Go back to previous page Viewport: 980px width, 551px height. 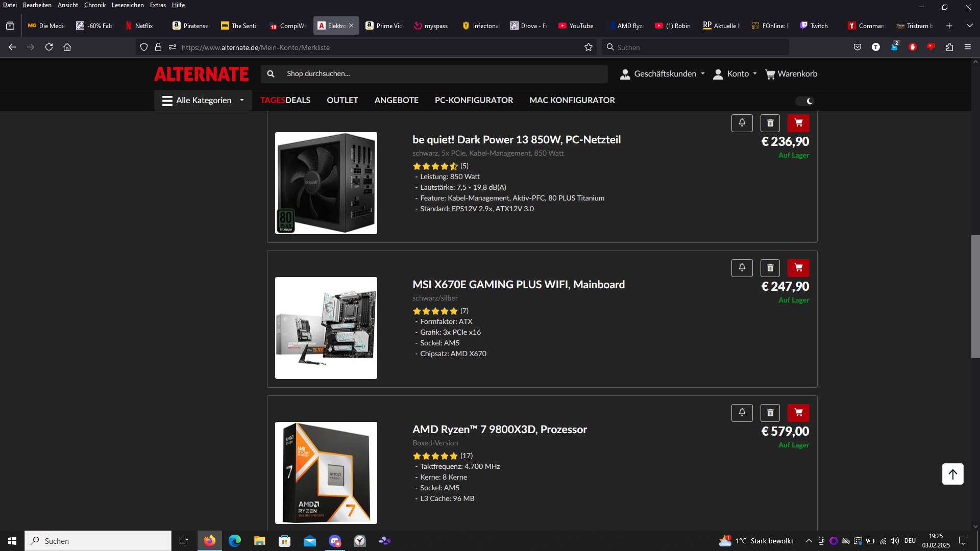[12, 47]
